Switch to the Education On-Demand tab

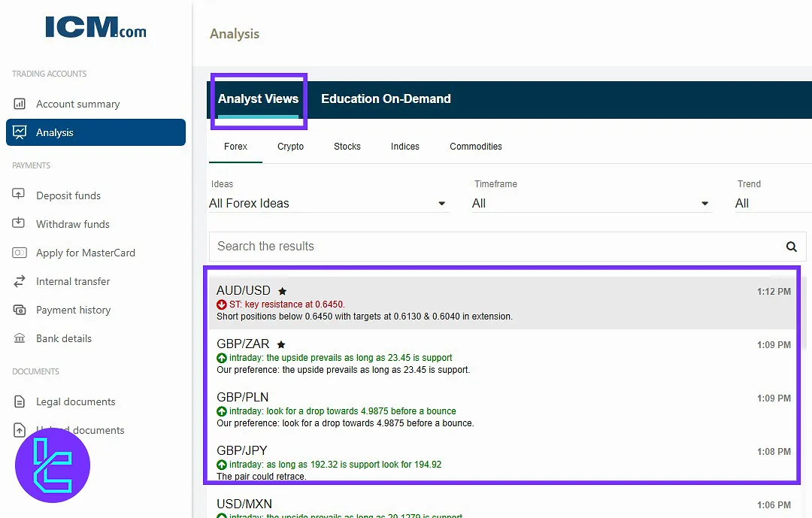pos(386,98)
